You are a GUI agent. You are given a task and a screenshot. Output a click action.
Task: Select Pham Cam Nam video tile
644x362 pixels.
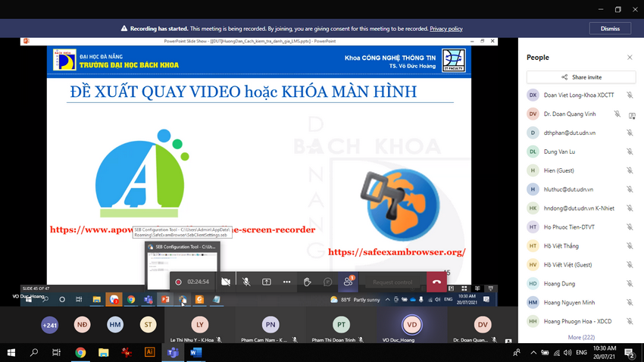coord(270,325)
